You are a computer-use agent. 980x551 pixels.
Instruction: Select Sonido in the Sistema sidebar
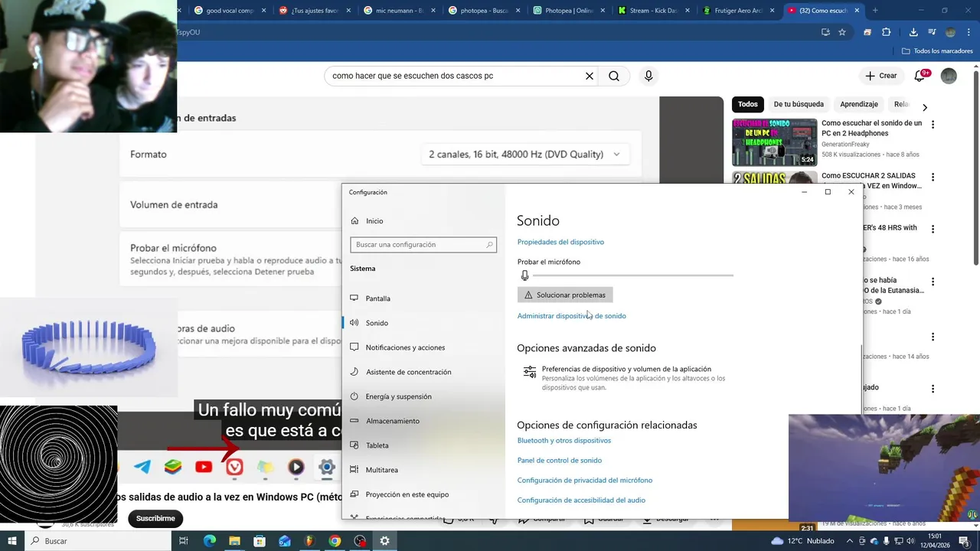pos(423,323)
